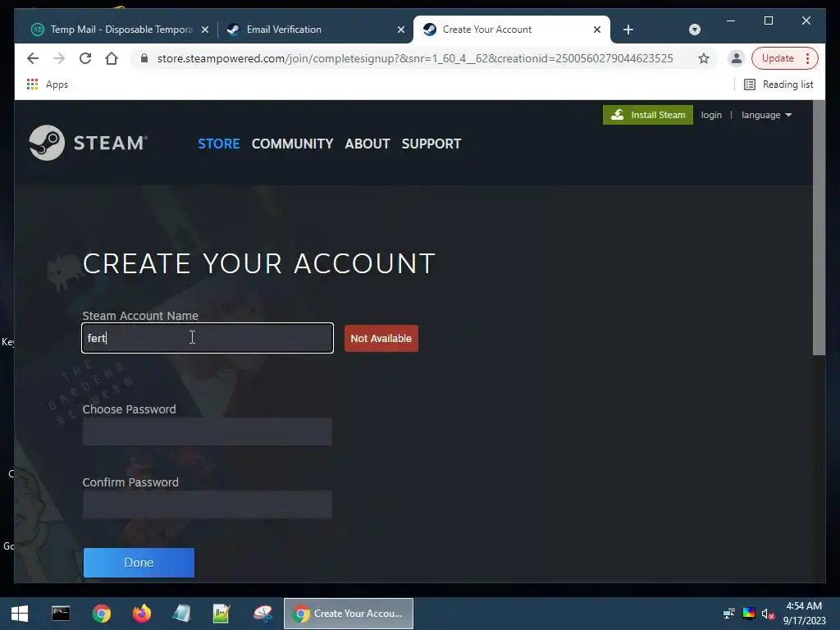Close the Create Your Account tab
This screenshot has width=840, height=630.
[x=597, y=30]
